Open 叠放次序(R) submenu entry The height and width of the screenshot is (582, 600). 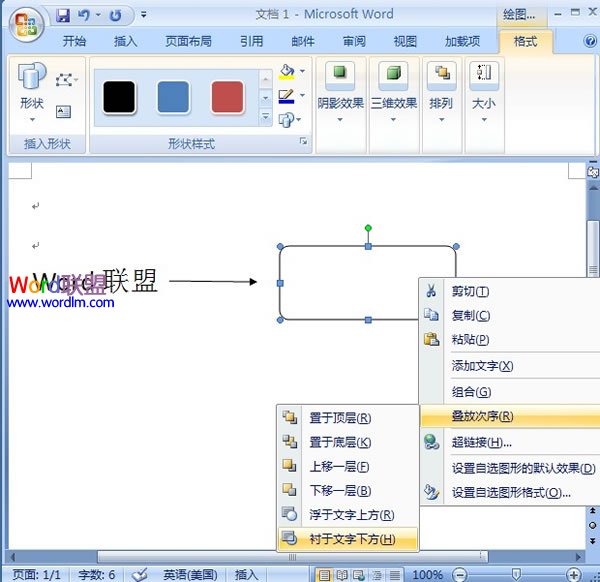tap(510, 416)
